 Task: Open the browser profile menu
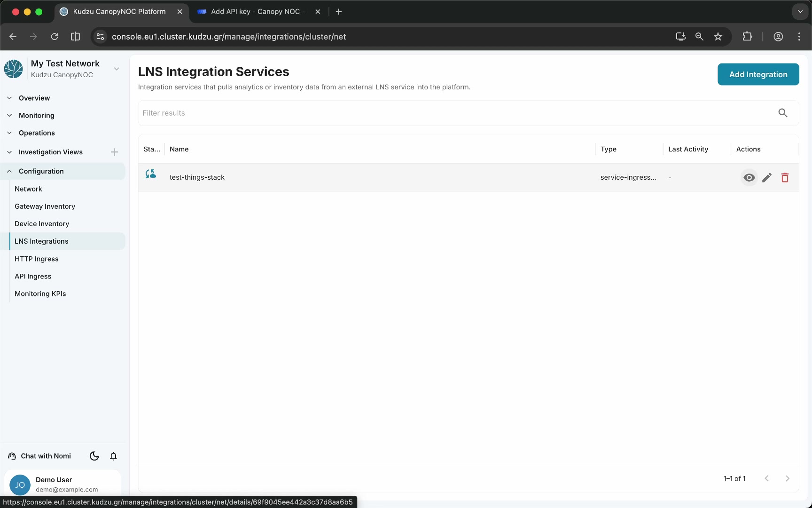pyautogui.click(x=778, y=37)
